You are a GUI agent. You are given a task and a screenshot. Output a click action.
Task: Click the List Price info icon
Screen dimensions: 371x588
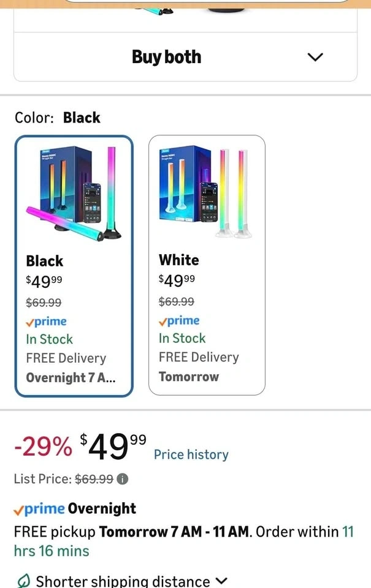coord(123,479)
